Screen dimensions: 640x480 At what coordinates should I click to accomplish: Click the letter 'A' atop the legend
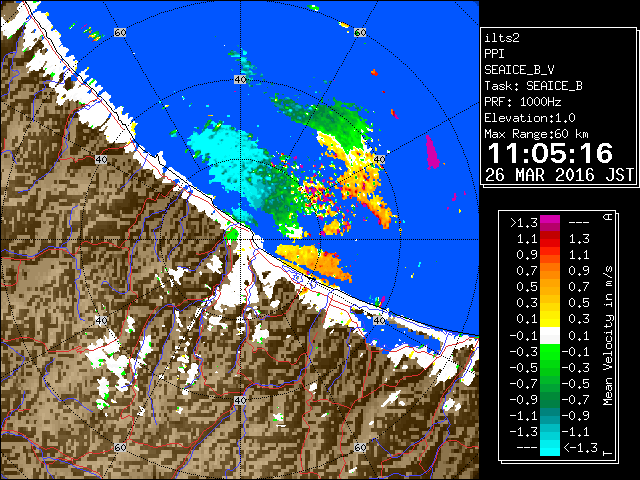point(608,216)
